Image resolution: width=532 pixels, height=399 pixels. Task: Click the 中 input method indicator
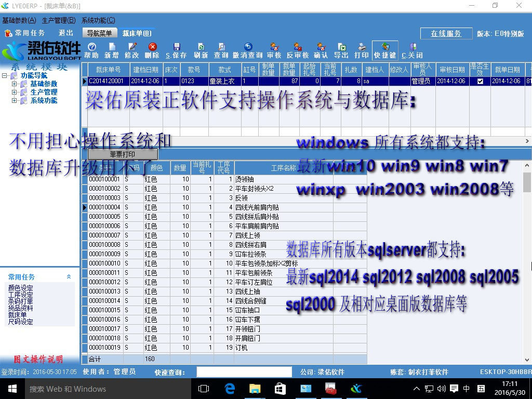[x=467, y=389]
